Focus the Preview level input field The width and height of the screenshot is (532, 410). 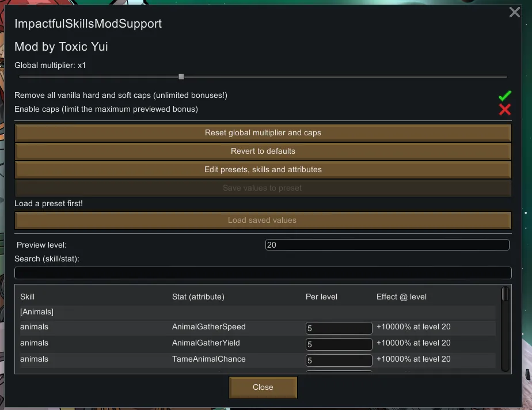click(387, 245)
